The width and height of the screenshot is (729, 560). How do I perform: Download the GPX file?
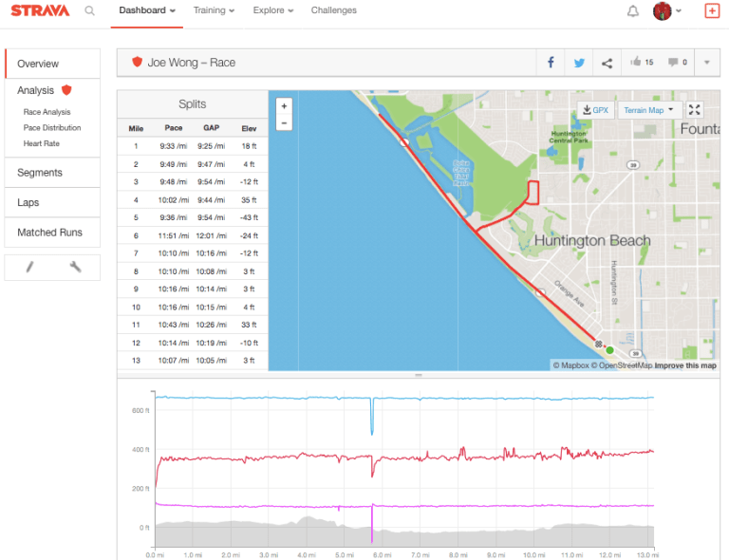pos(595,110)
